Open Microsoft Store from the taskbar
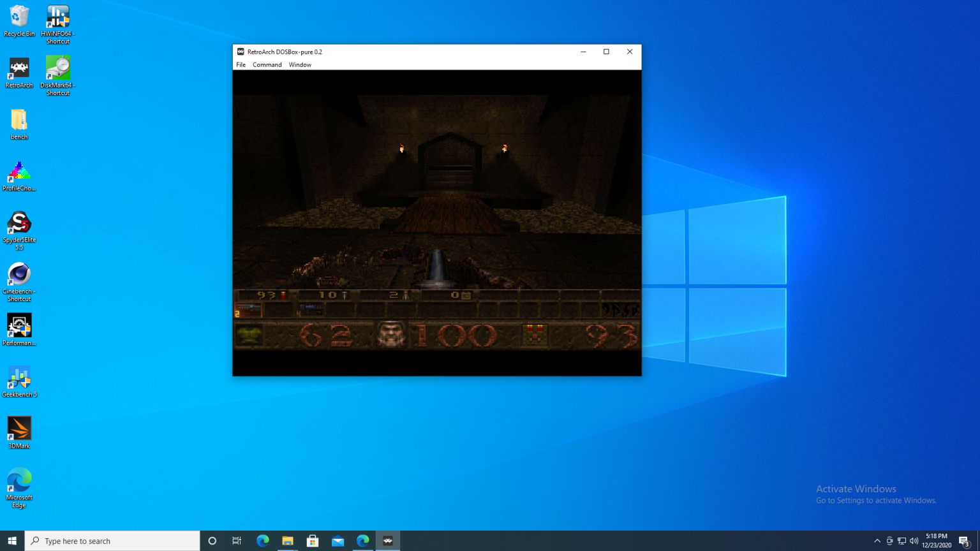 coord(313,540)
